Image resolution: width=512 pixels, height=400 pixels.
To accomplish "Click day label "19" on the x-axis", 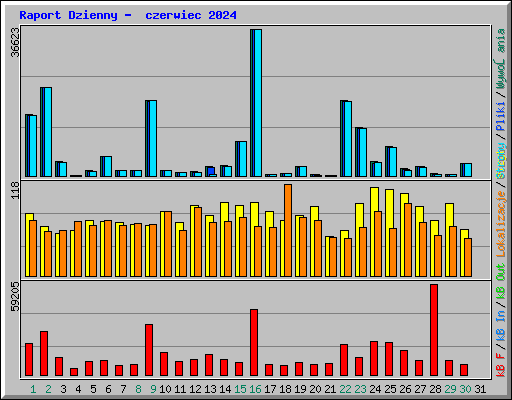I will (300, 389).
